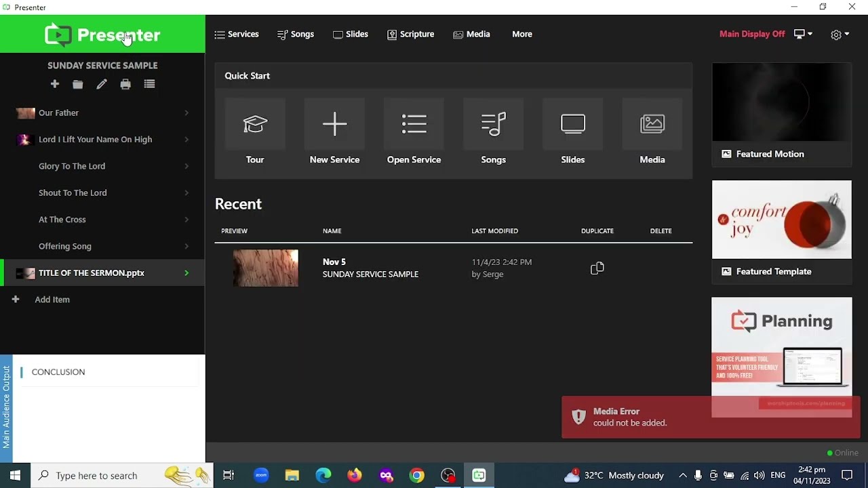Screen dimensions: 868x488
Task: Select TITLE OF THE SERMON.pptx item
Action: pos(102,273)
